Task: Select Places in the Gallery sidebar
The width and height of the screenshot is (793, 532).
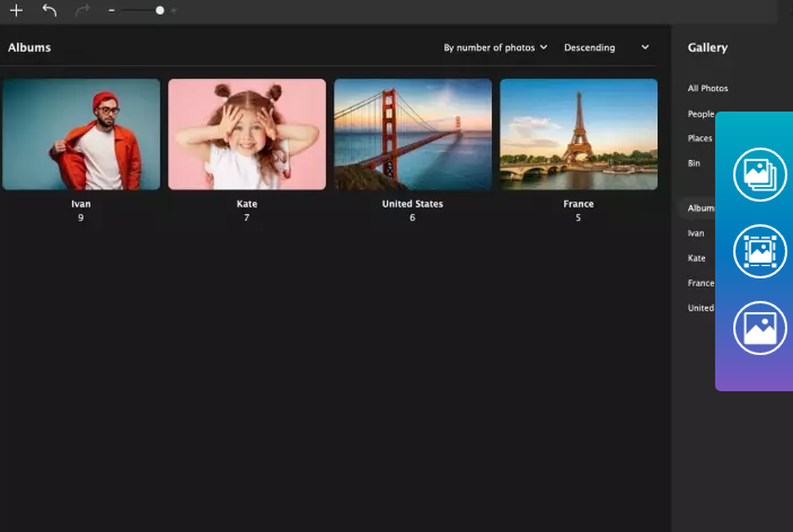Action: (x=699, y=138)
